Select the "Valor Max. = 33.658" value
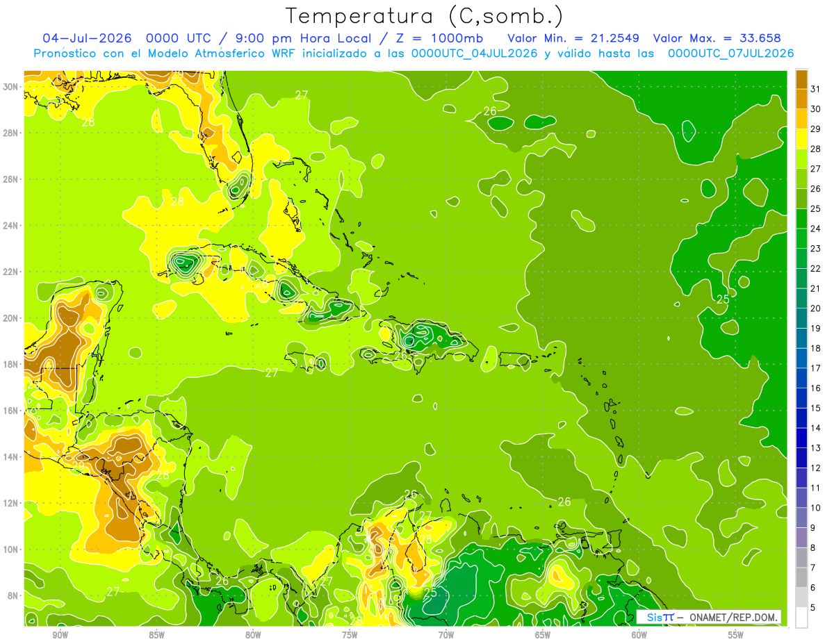Viewport: 834px width, 644px height. (x=718, y=38)
